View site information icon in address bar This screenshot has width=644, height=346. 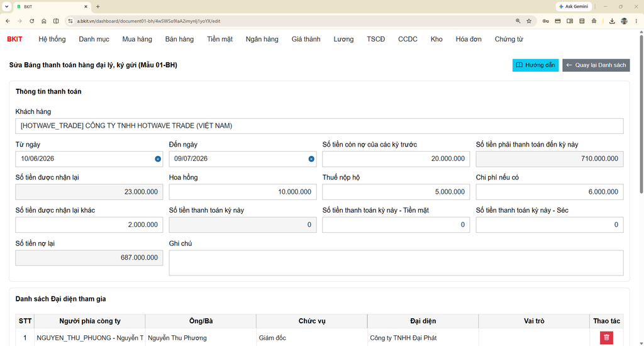[70, 21]
